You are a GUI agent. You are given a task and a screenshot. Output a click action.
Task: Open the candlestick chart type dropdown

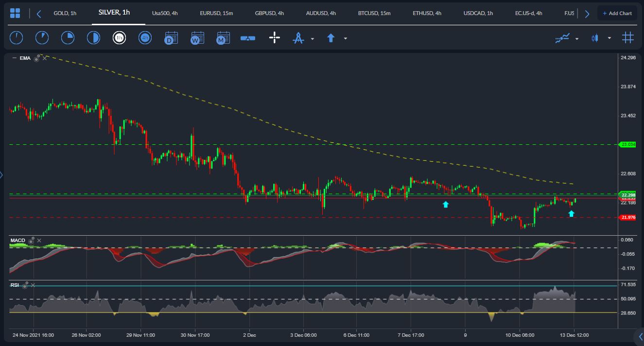[609, 38]
